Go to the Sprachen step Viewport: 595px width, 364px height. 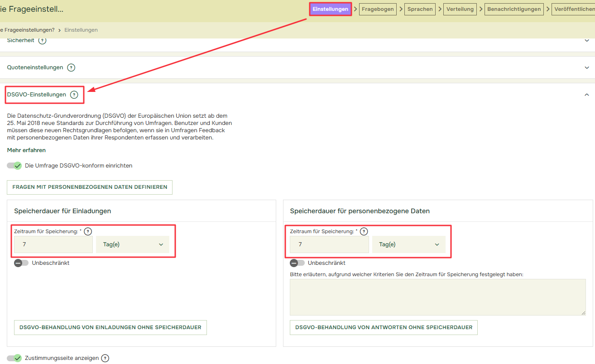click(420, 9)
